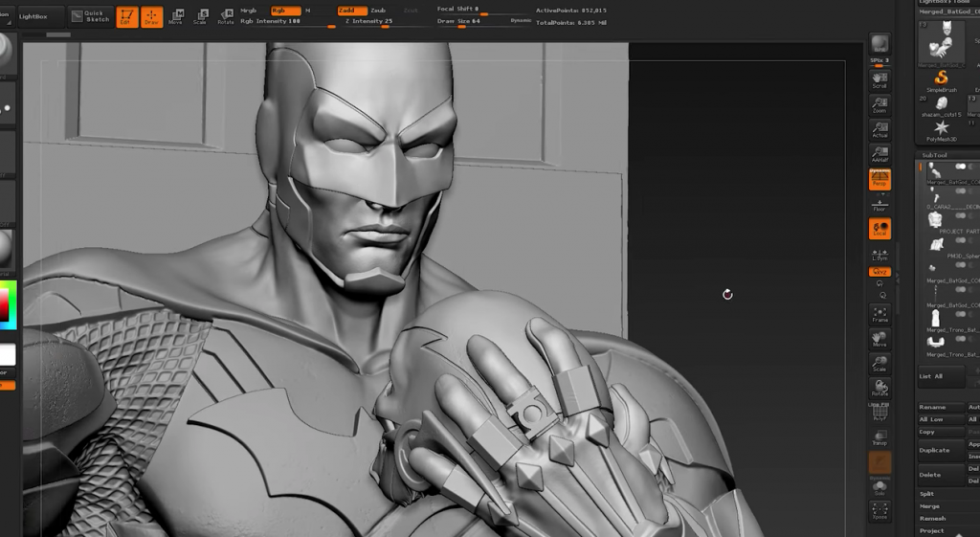
Task: Select the Move mode in top toolbar
Action: tap(176, 17)
